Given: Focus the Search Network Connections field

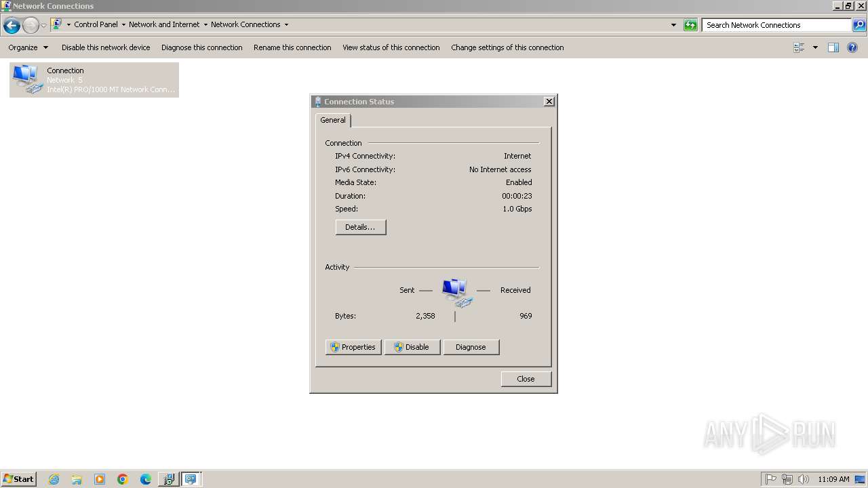Looking at the screenshot, I should 776,25.
